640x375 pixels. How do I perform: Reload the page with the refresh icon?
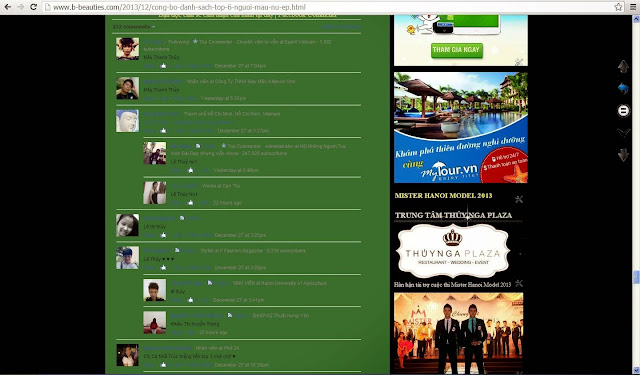click(33, 7)
